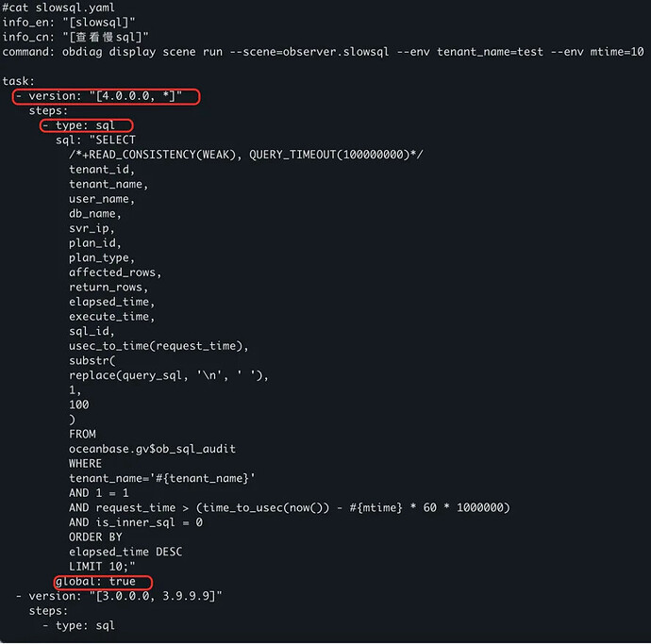651x644 pixels.
Task: Click the 'cat slowsql.yaml' command line
Action: click(x=58, y=8)
